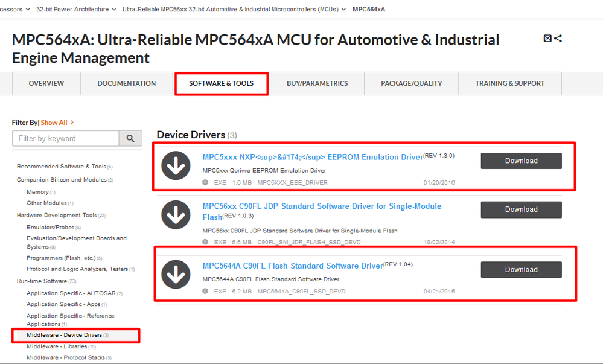Screen dimensions: 603x364
Task: Click the download arrow icon for EEPROM Emulation Driver
Action: pos(176,166)
